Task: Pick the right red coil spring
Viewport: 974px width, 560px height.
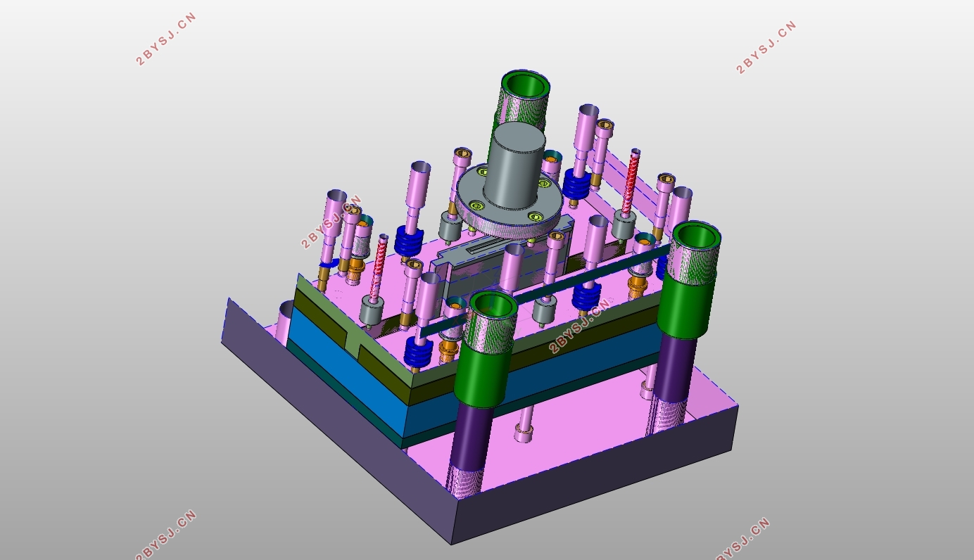Action: (x=631, y=179)
